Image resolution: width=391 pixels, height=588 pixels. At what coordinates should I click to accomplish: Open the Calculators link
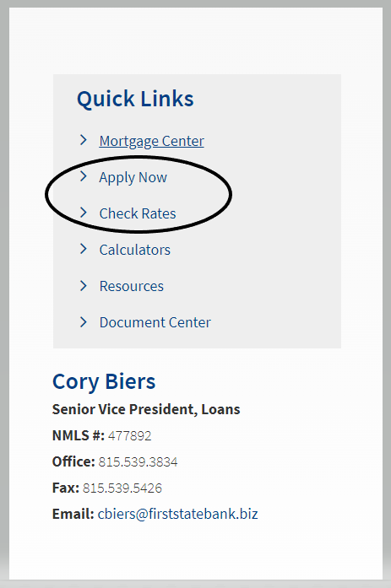135,250
